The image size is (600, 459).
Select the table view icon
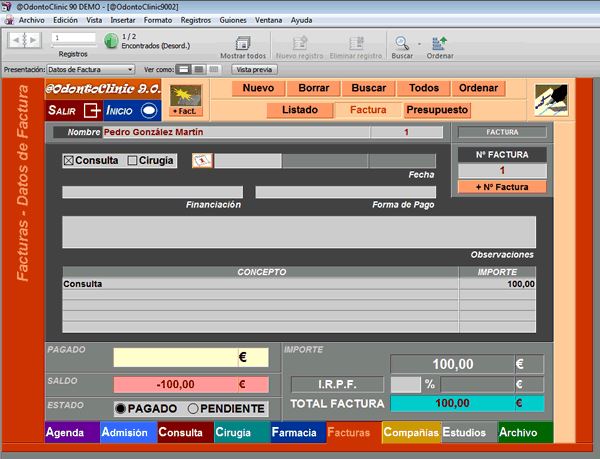[214, 70]
